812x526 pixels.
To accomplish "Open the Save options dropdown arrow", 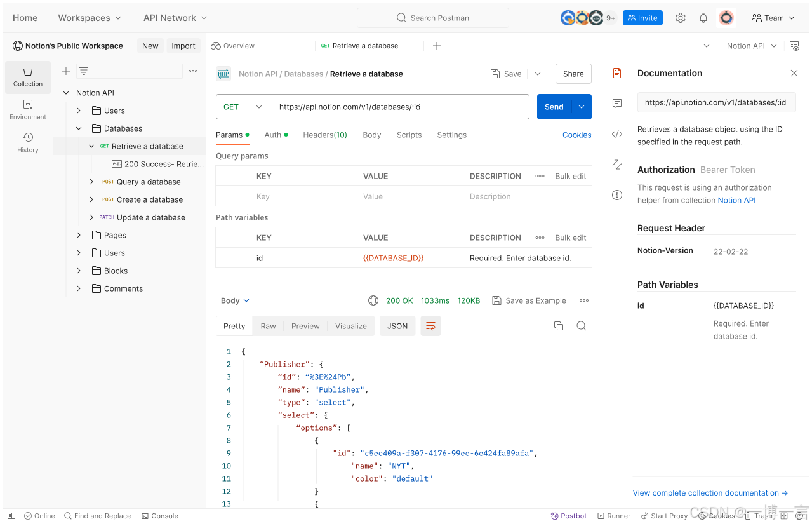I will (538, 74).
